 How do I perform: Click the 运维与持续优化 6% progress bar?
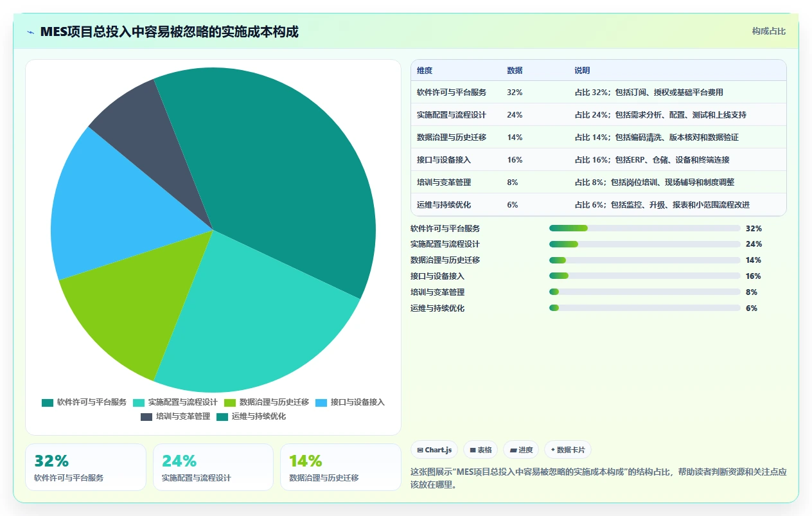645,308
